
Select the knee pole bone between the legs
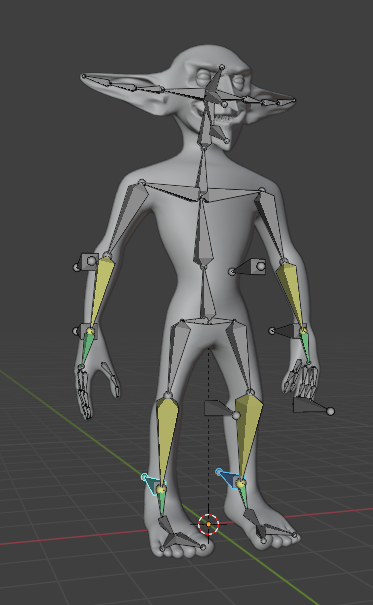(221, 409)
